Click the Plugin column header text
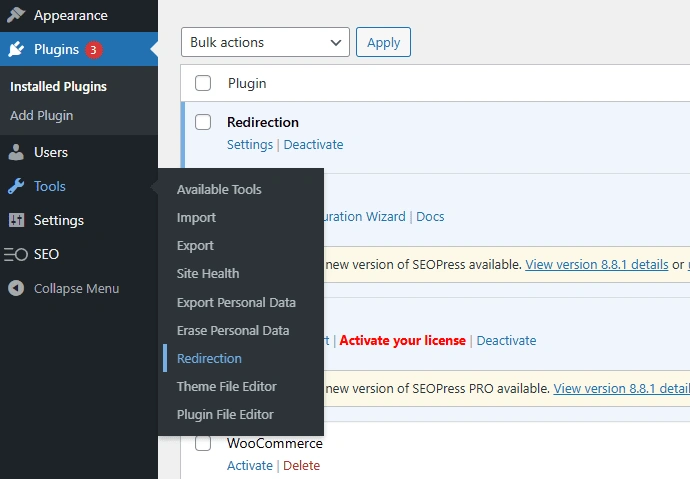 (x=247, y=84)
